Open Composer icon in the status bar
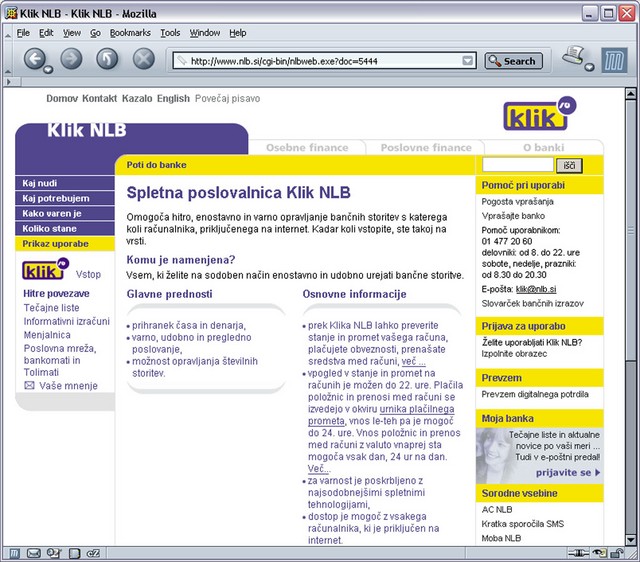Viewport: 640px width, 562px height. pyautogui.click(x=54, y=553)
